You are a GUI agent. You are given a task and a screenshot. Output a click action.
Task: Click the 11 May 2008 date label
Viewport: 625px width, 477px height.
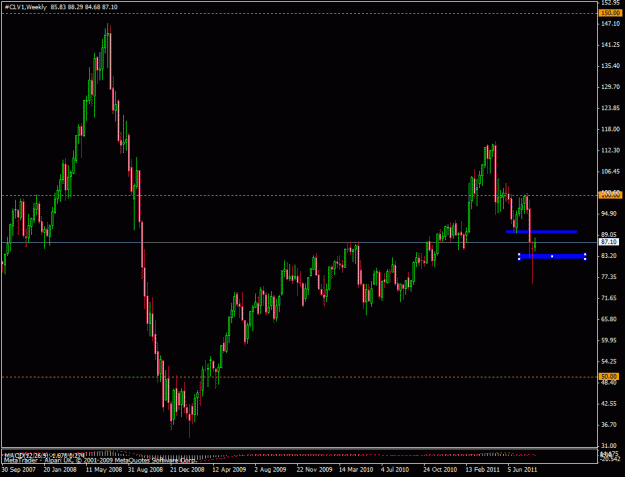(103, 469)
